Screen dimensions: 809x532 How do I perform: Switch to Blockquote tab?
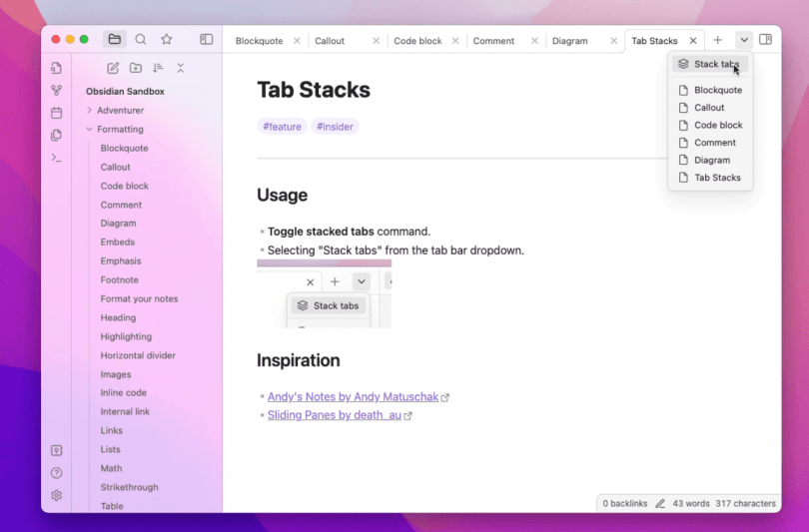(x=259, y=41)
